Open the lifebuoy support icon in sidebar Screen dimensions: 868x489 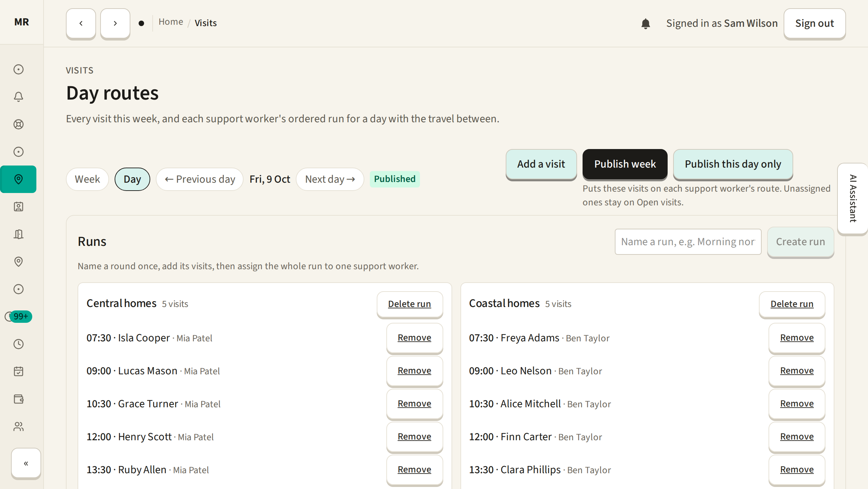click(x=19, y=124)
